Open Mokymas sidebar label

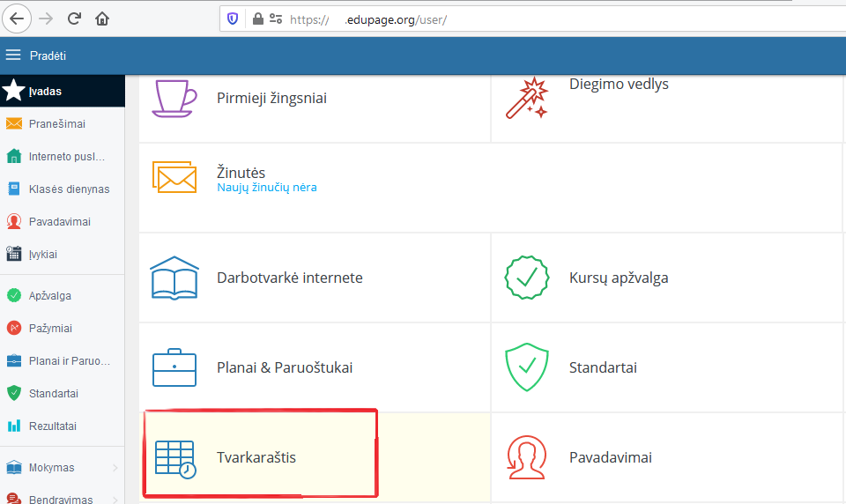[x=51, y=468]
